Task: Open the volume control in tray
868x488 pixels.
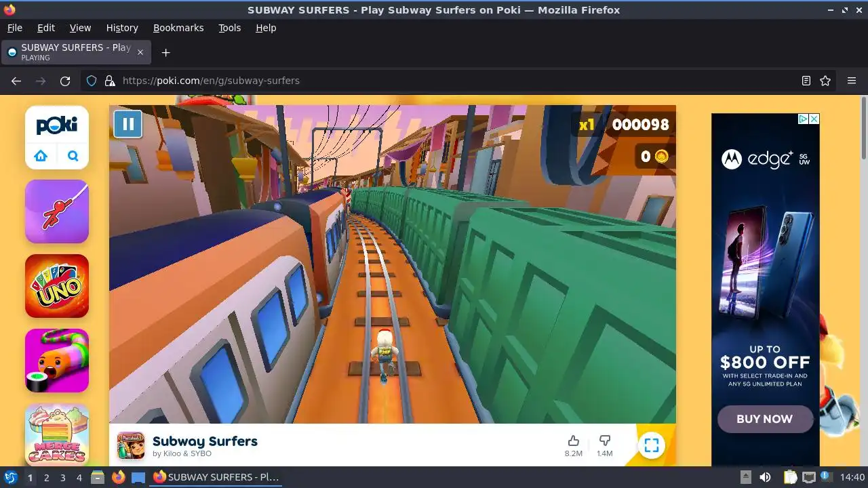Action: click(x=765, y=477)
